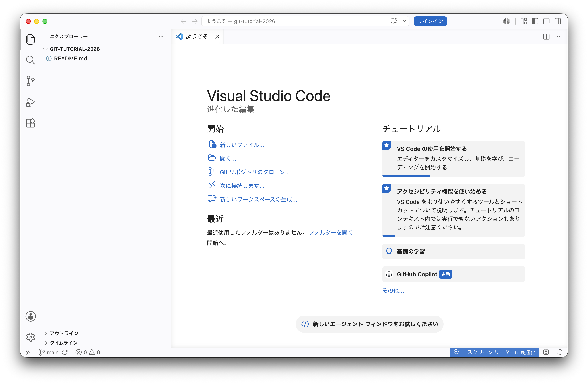588x384 pixels.
Task: Go forward with the right arrow
Action: [x=195, y=22]
